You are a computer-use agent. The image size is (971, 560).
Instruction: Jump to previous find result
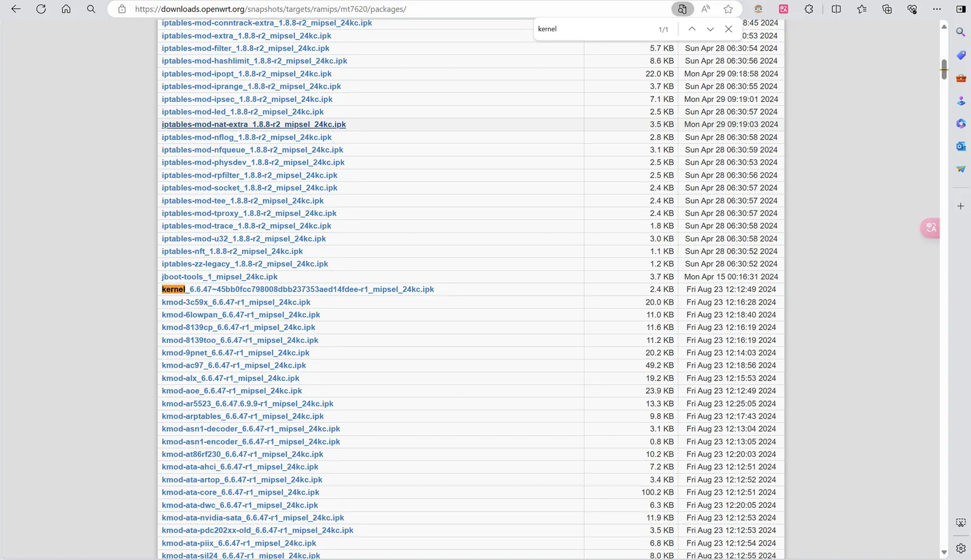pos(692,29)
